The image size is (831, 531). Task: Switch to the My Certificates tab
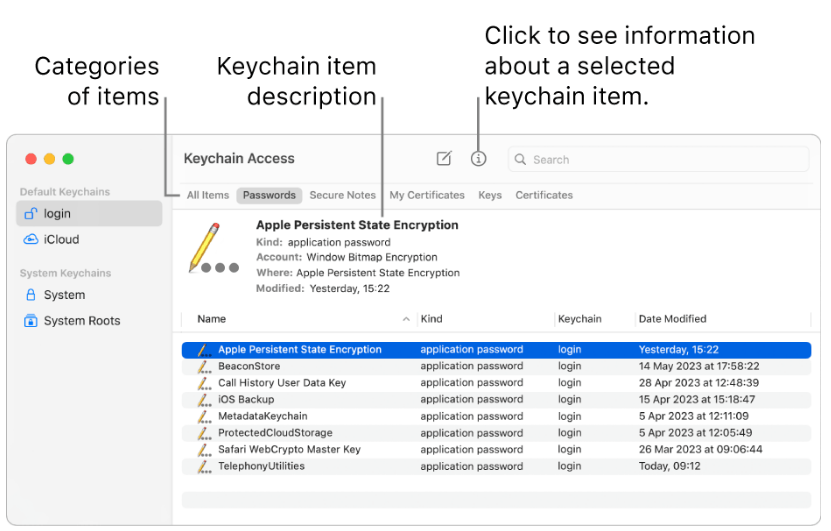427,195
